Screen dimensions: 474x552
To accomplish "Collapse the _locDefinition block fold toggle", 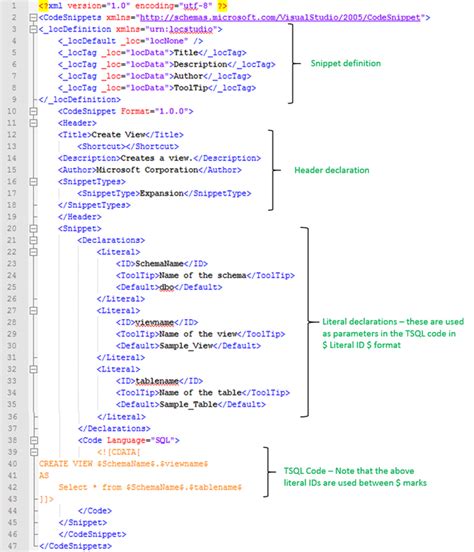I will [x=33, y=29].
